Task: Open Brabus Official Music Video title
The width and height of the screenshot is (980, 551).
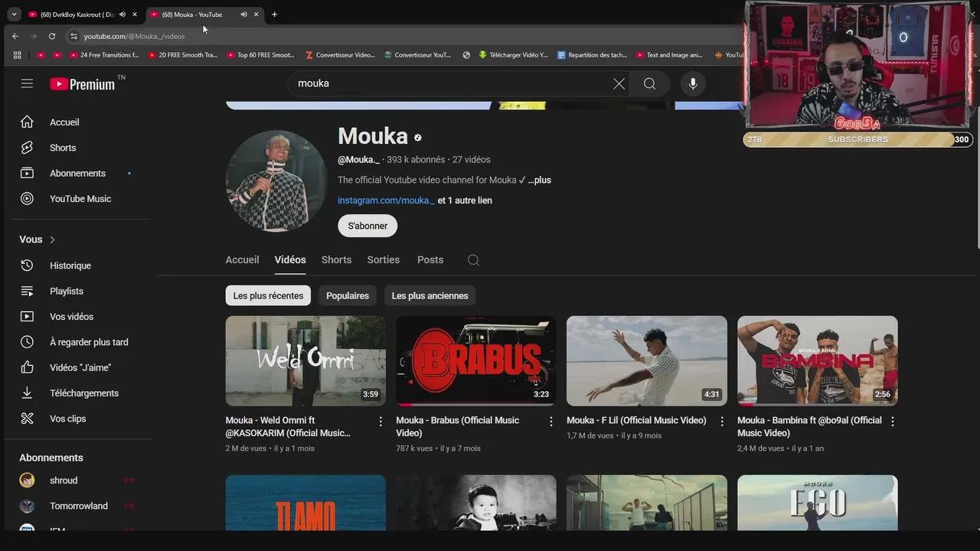Action: point(458,426)
